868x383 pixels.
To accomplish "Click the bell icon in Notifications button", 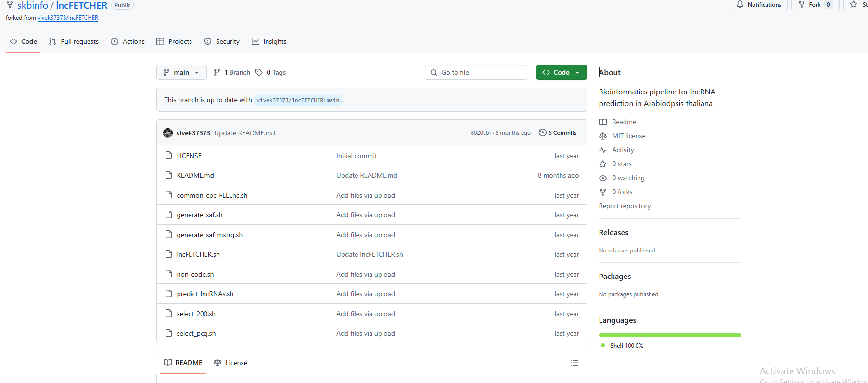I will [x=740, y=4].
